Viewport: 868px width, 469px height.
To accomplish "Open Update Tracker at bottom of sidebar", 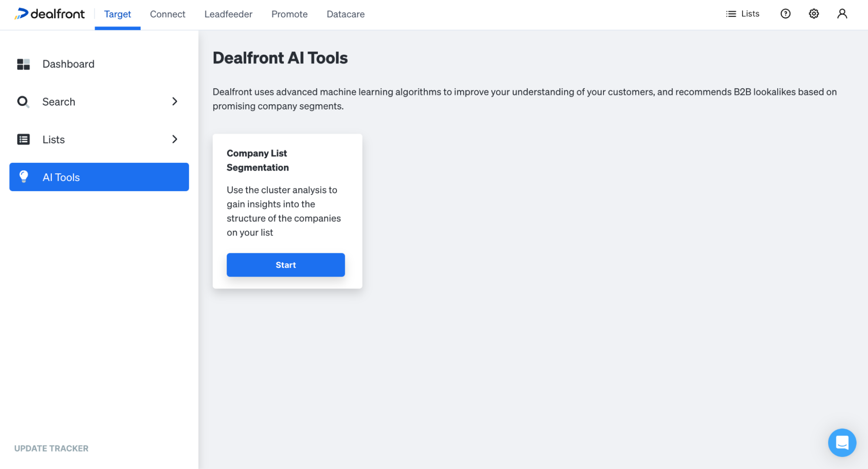I will click(51, 448).
